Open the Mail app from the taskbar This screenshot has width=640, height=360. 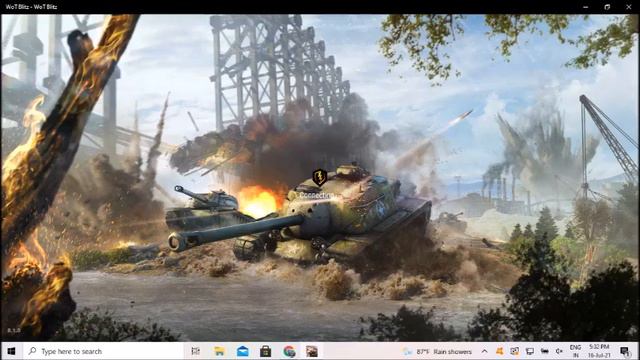pos(242,351)
